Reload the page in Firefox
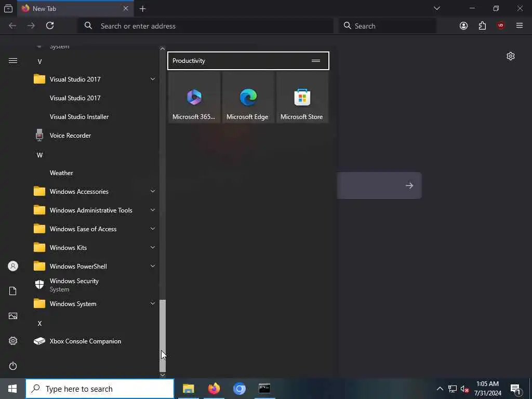 pos(50,25)
